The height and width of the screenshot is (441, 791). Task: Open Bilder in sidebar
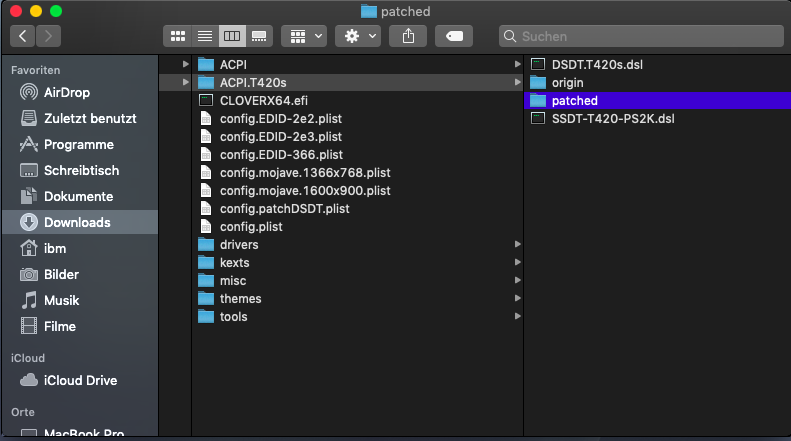[80, 274]
